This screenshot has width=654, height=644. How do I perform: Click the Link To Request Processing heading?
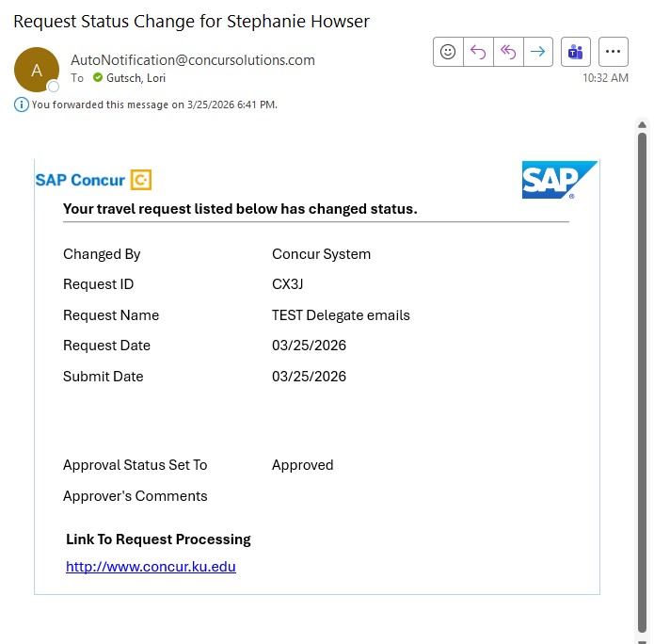(158, 539)
